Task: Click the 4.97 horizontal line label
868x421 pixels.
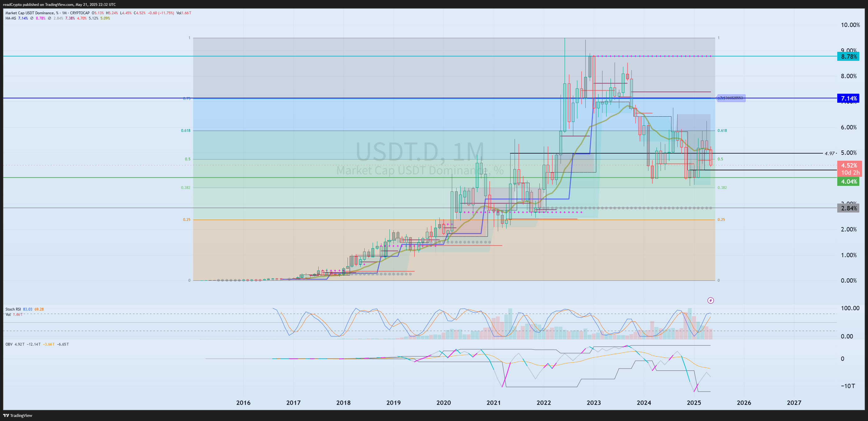Action: 829,154
